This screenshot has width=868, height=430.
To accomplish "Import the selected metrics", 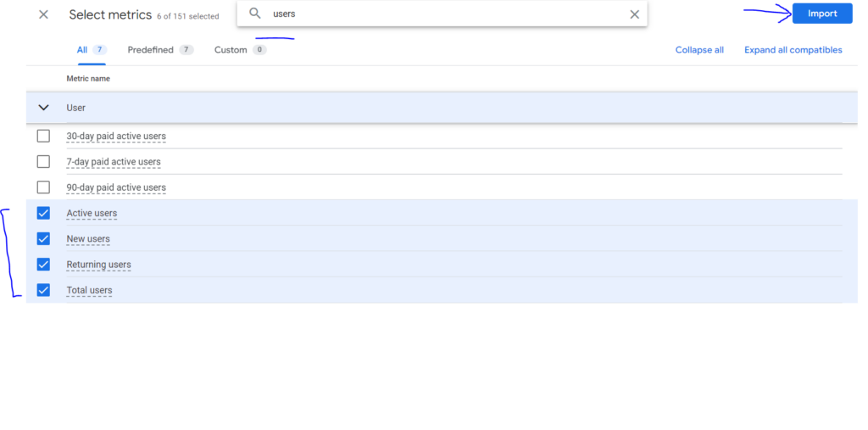I will [x=822, y=14].
